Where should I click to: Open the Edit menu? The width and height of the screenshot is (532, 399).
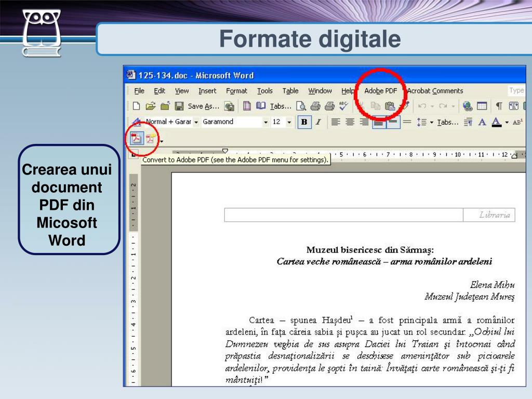(159, 90)
